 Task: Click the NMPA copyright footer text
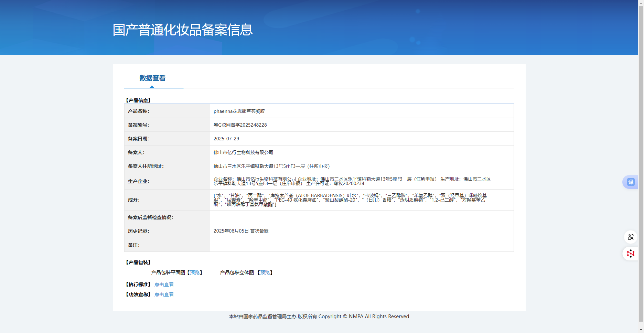point(319,316)
